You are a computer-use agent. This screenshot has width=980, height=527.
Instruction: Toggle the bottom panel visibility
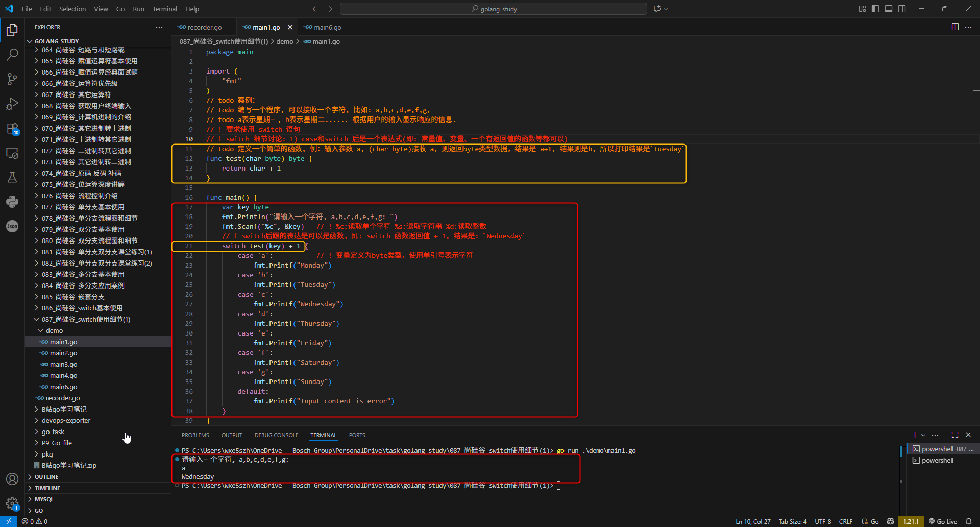(889, 9)
